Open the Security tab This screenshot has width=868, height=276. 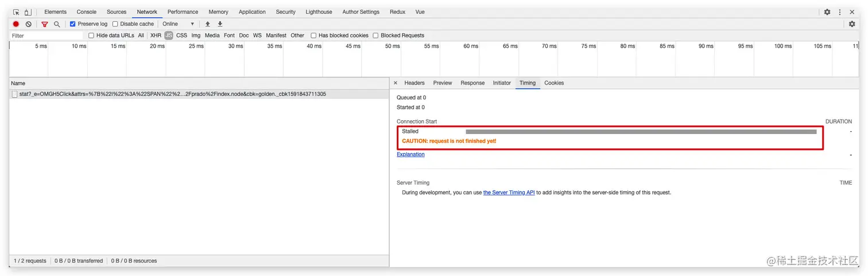(x=285, y=12)
